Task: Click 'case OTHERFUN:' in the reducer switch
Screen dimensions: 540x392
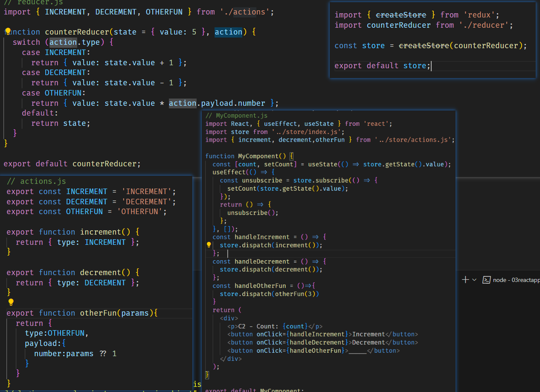Action: click(54, 93)
